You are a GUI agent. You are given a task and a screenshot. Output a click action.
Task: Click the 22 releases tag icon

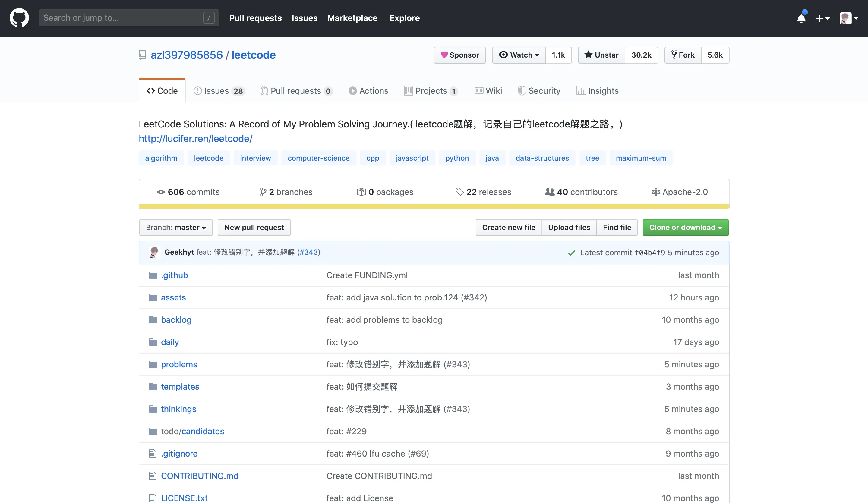pos(459,192)
